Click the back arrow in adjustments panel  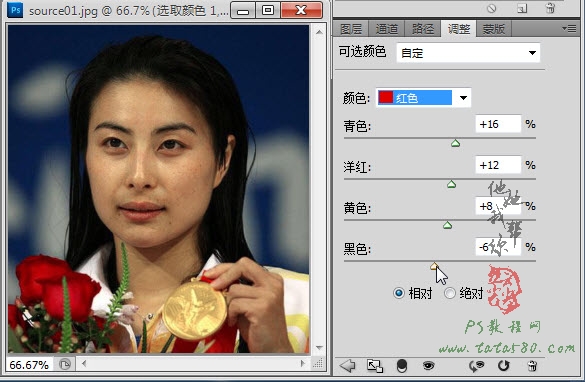pyautogui.click(x=347, y=366)
